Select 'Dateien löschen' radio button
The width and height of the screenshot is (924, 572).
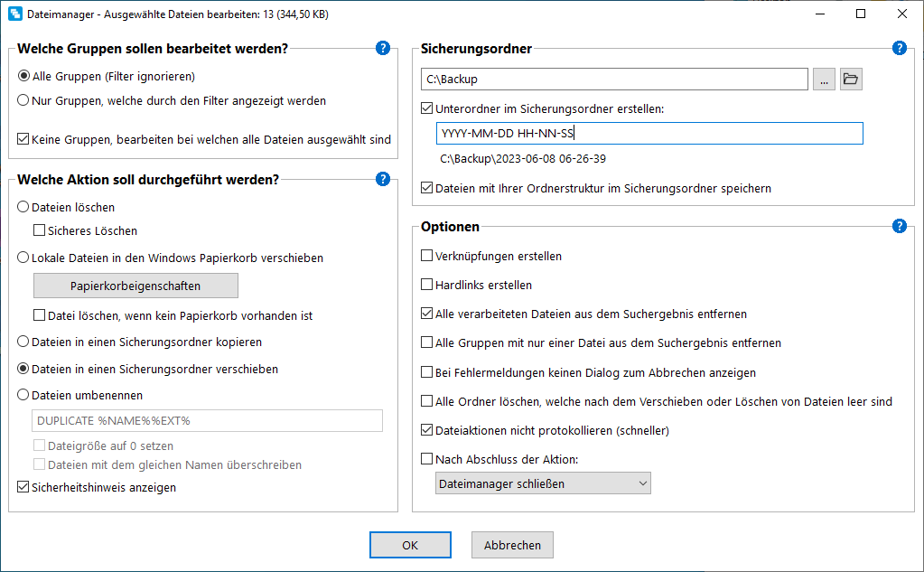[23, 208]
